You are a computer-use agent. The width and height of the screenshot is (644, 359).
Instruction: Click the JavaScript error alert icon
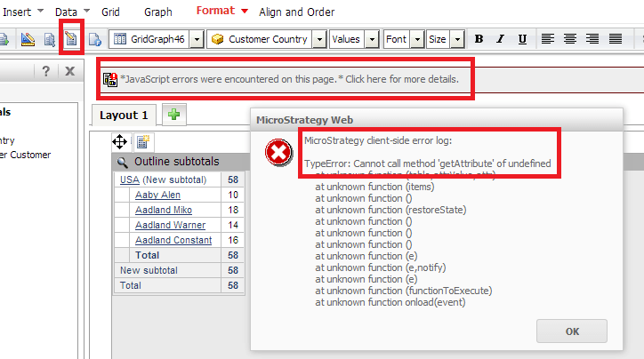pos(110,80)
